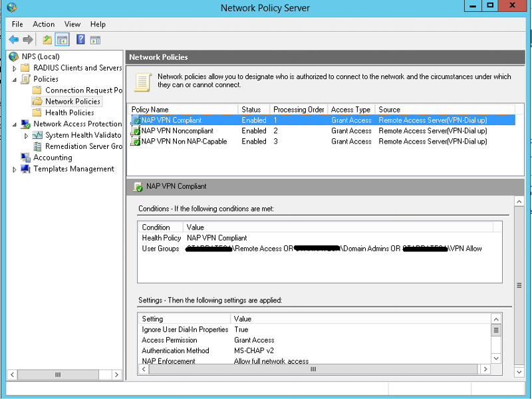Screen dimensions: 532x399
Task: Click console tree horizontal scrollbar thumb
Action: (58, 374)
